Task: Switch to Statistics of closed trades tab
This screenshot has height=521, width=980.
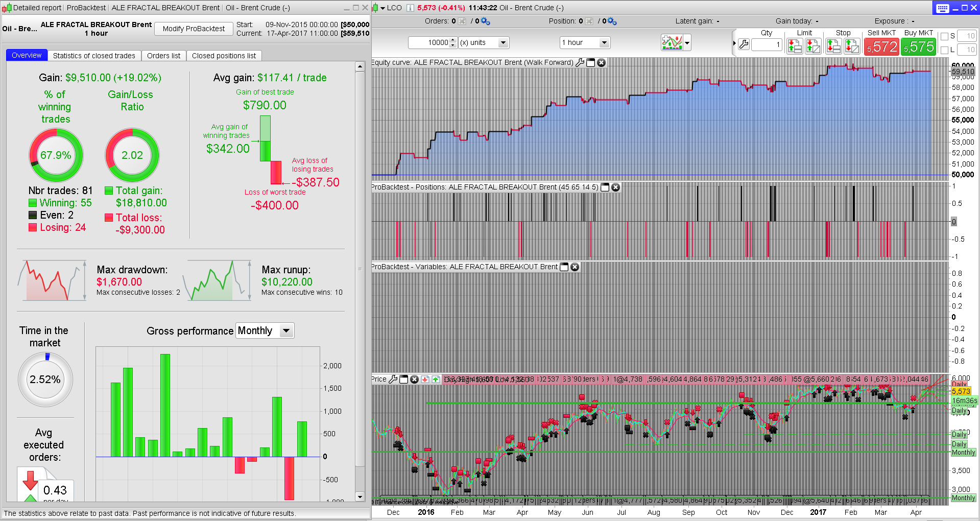Action: click(x=94, y=56)
